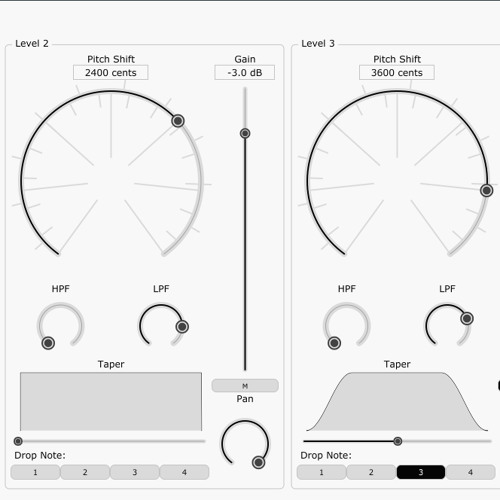The width and height of the screenshot is (500, 500).
Task: Select Drop Note 4 in Level 3
Action: (x=470, y=472)
